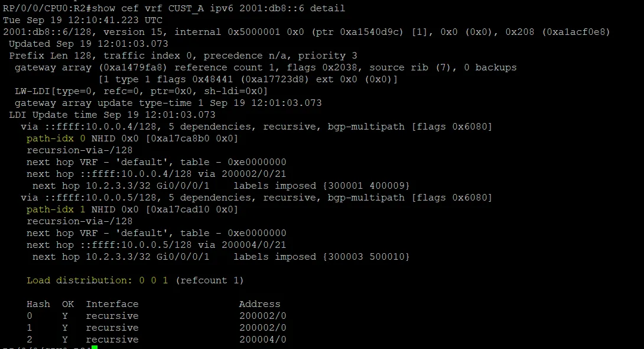Click 'recursive' in hash row 0

click(x=112, y=316)
